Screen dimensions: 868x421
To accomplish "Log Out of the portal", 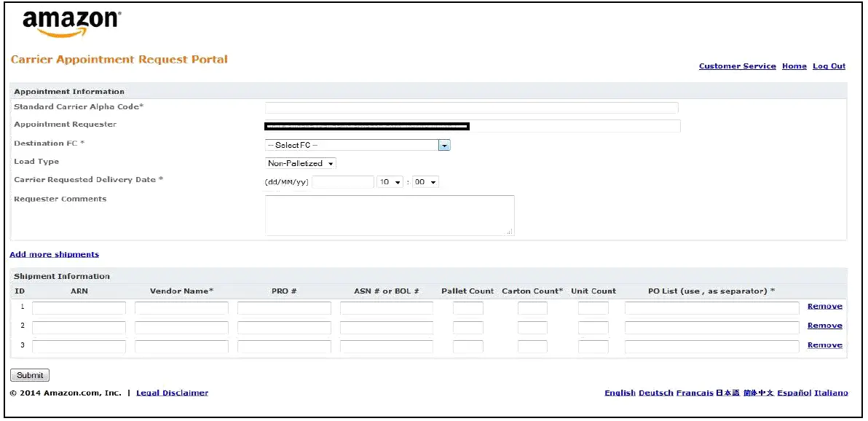I will point(829,66).
